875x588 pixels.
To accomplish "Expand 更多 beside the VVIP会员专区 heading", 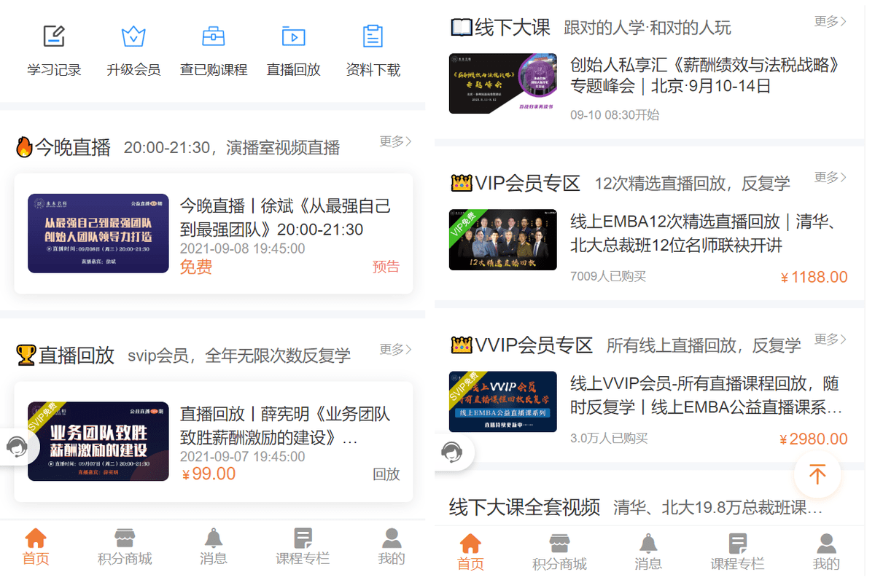I will (x=830, y=340).
